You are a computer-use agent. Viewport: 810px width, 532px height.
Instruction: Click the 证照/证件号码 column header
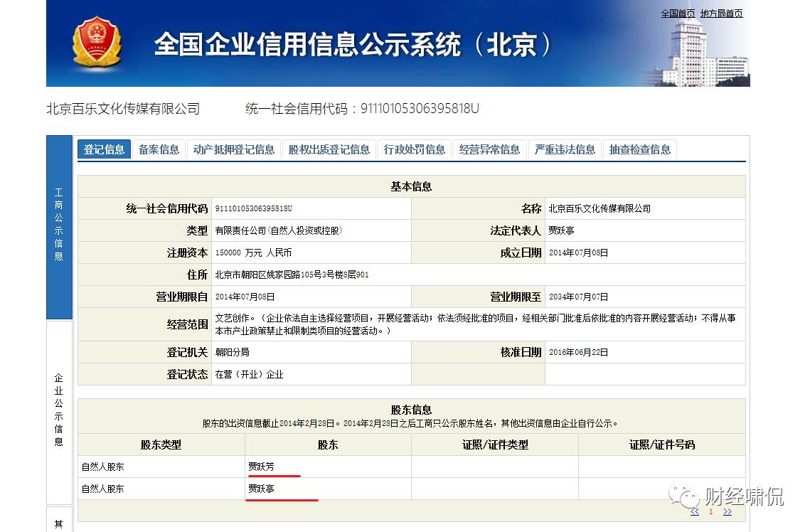(x=662, y=445)
